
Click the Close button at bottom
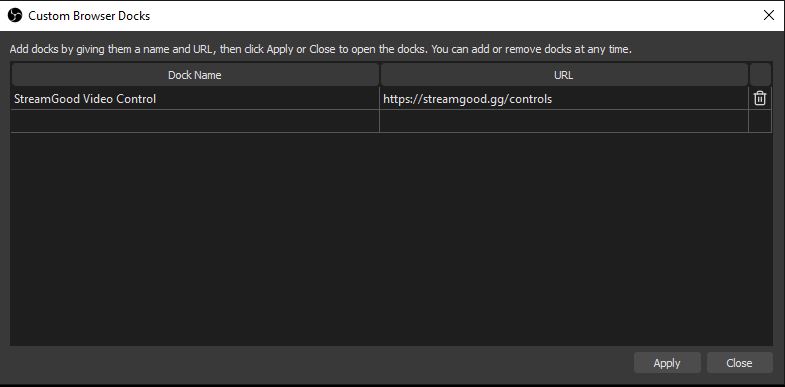pyautogui.click(x=739, y=363)
